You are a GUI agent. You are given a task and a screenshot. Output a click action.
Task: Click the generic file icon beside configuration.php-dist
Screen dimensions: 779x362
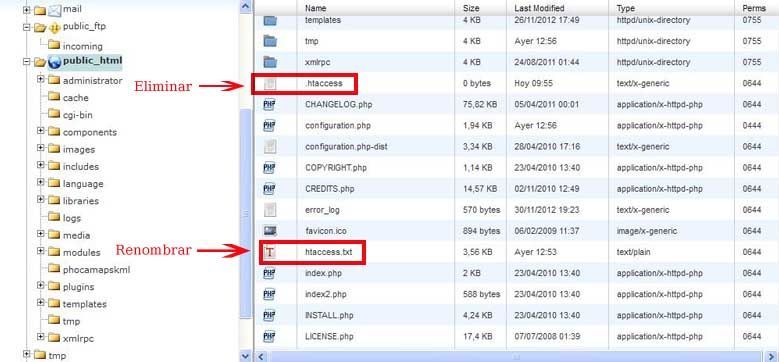[269, 147]
